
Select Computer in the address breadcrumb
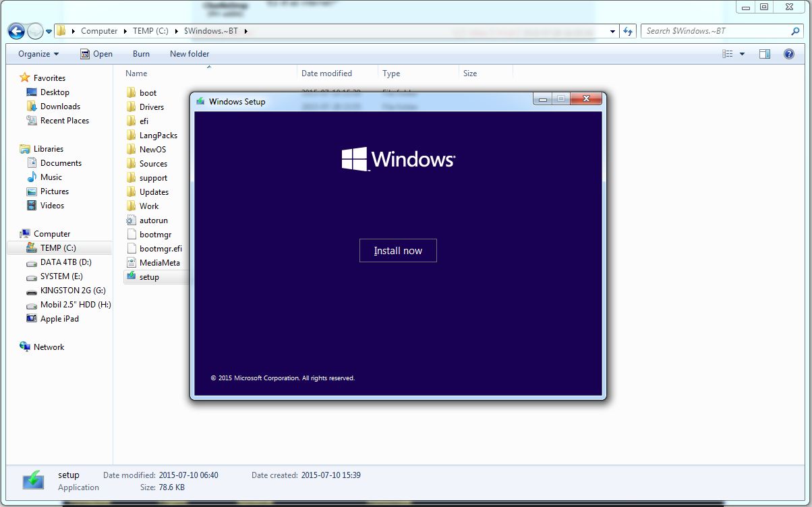tap(99, 31)
